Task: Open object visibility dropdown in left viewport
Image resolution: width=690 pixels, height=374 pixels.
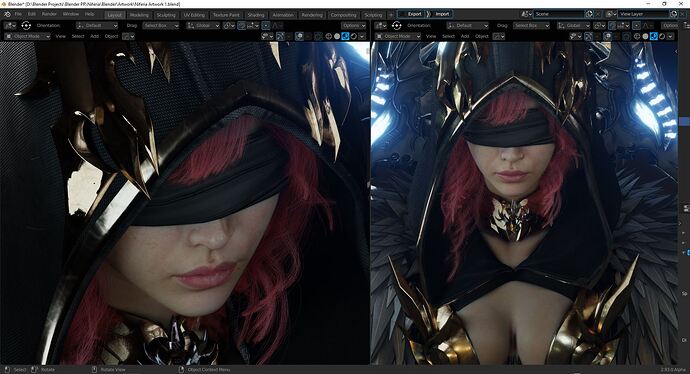Action: pos(267,37)
